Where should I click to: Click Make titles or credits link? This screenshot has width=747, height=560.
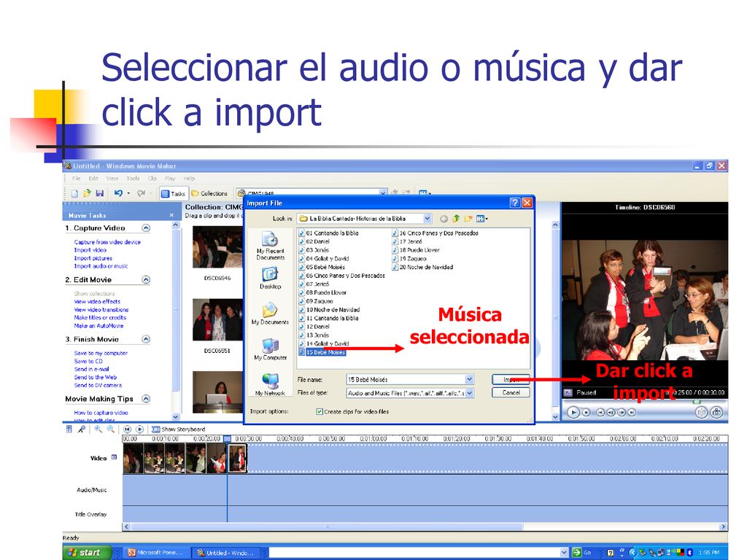tap(100, 318)
